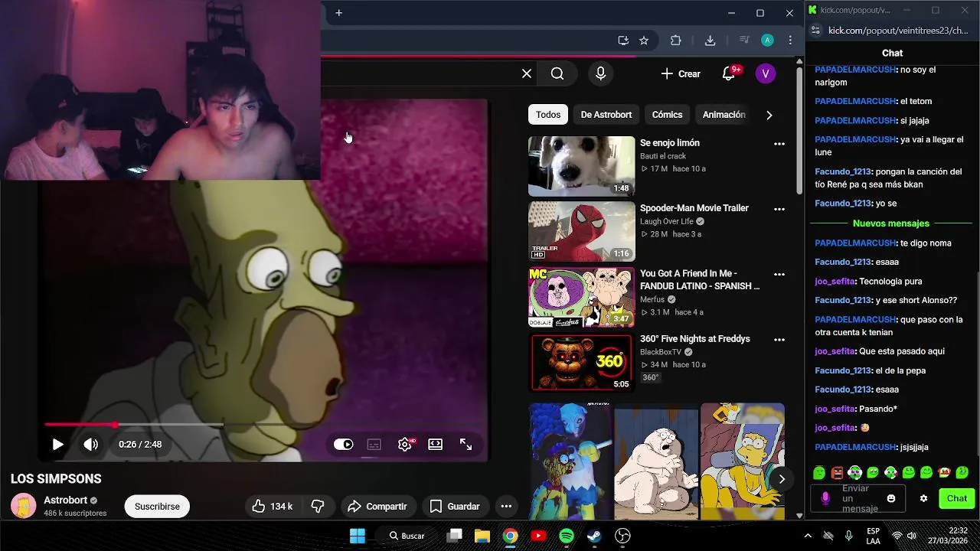Open 360° Five Nights at Freddys title
980x551 pixels.
tap(695, 339)
